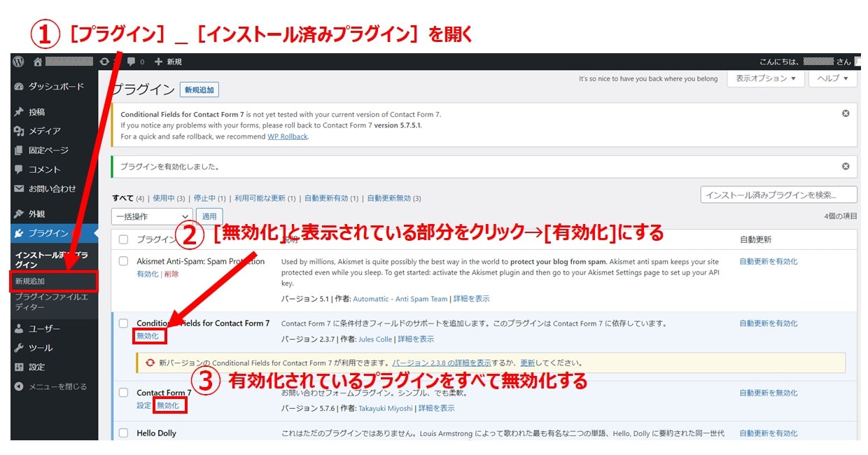Expand the 表示オプション dropdown
The height and width of the screenshot is (455, 868).
pyautogui.click(x=766, y=78)
